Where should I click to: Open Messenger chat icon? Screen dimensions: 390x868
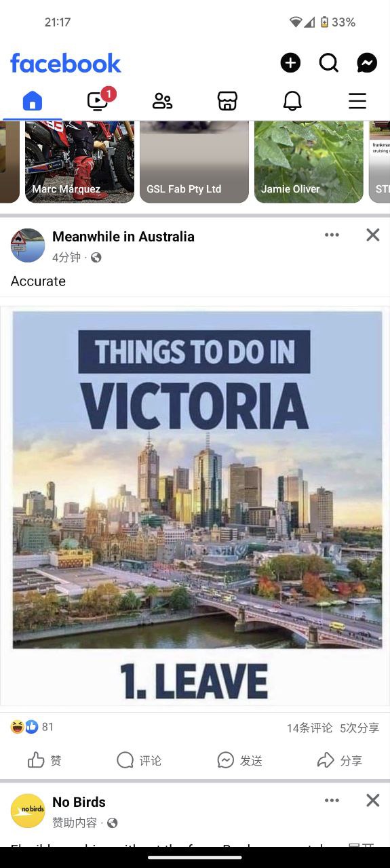tap(367, 63)
